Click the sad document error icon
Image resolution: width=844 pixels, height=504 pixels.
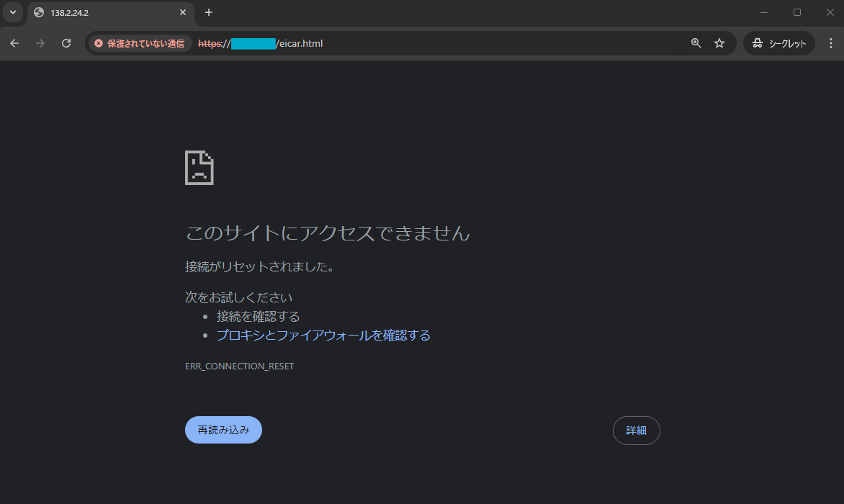[x=199, y=167]
